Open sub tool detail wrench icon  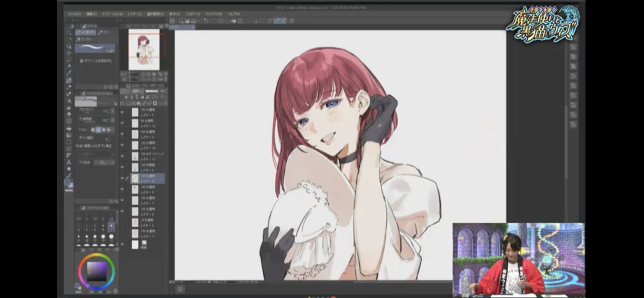[116, 201]
